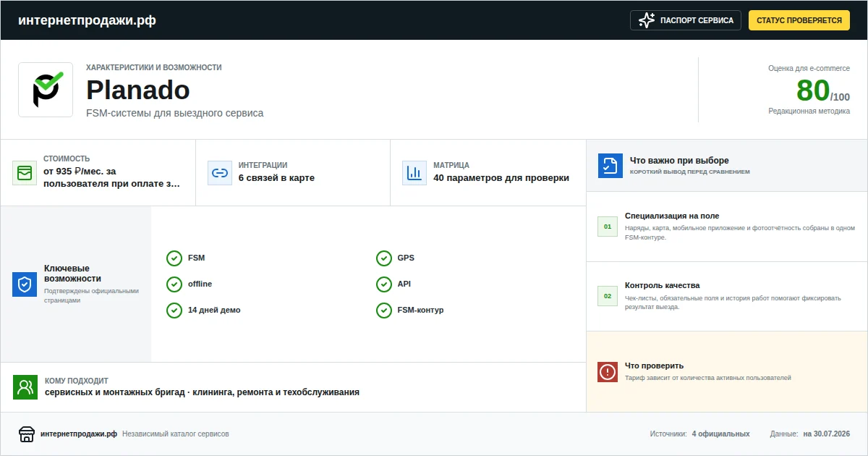This screenshot has height=456, width=868.
Task: Click '4 официальных' sources value
Action: point(720,434)
